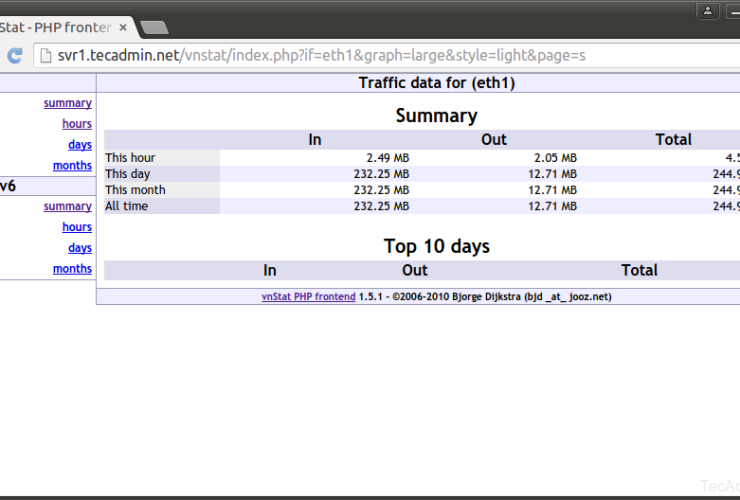Open the hours link above the v6 heading
The height and width of the screenshot is (500, 740).
[76, 124]
